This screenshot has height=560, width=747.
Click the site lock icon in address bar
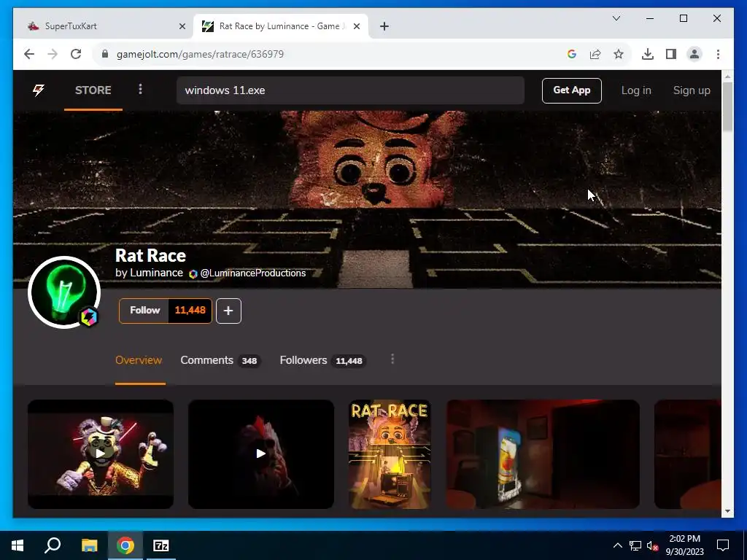pyautogui.click(x=105, y=54)
